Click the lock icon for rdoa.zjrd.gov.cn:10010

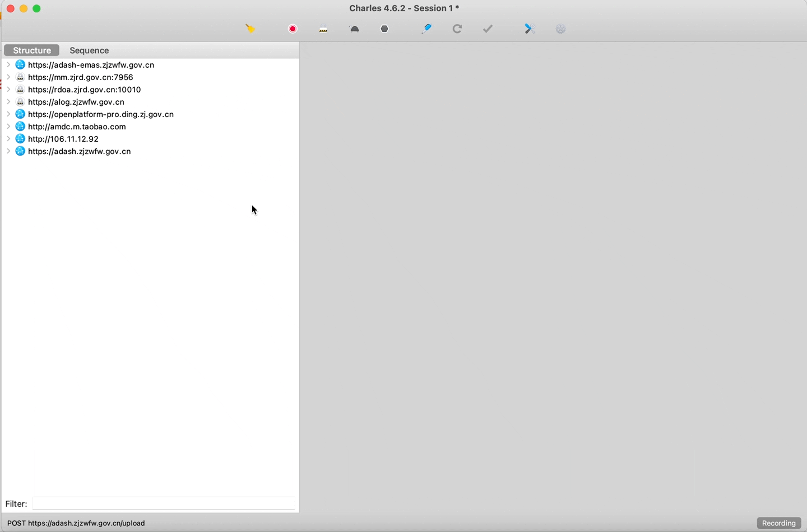tap(20, 90)
